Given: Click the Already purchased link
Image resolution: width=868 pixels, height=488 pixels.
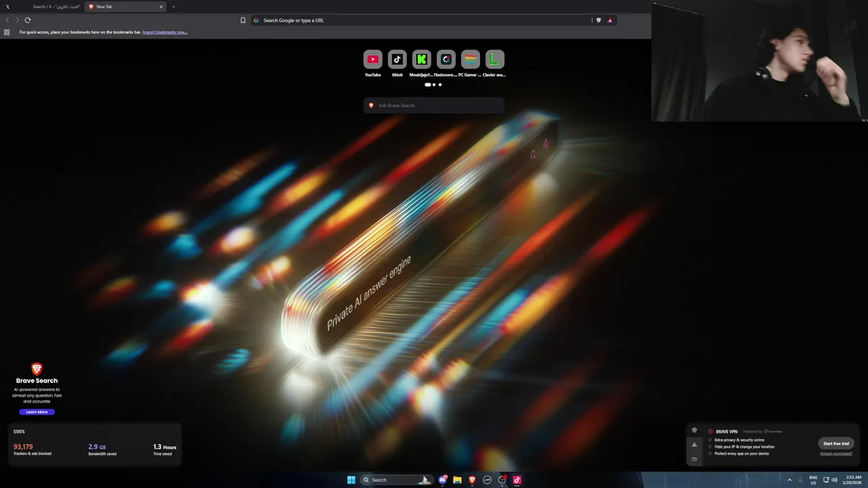Looking at the screenshot, I should pyautogui.click(x=836, y=453).
